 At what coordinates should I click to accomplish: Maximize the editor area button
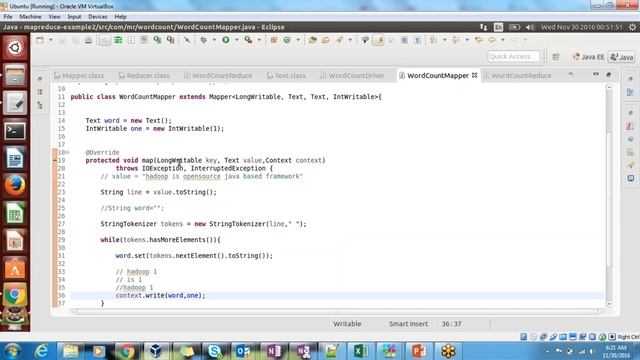pyautogui.click(x=609, y=75)
